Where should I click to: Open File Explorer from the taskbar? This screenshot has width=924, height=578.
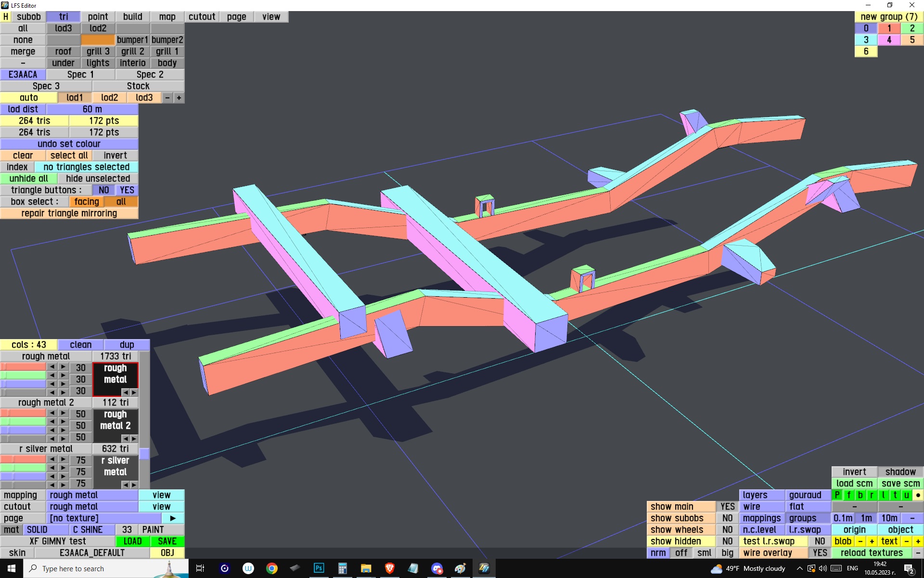point(366,568)
